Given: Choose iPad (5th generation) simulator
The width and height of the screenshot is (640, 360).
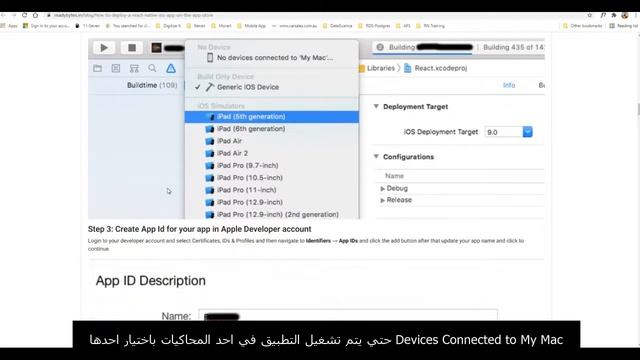Looking at the screenshot, I should pyautogui.click(x=271, y=116).
